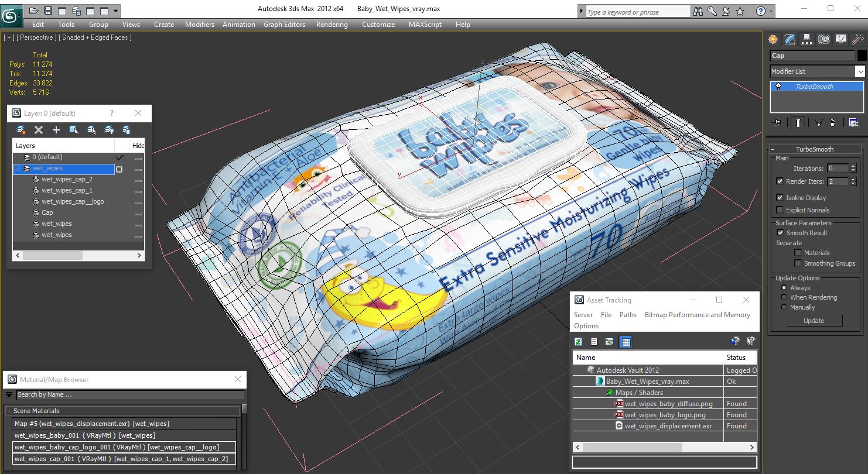Screen dimensions: 868x474
Task: Enable Separate by Smoothing Groups checkbox
Action: 798,263
